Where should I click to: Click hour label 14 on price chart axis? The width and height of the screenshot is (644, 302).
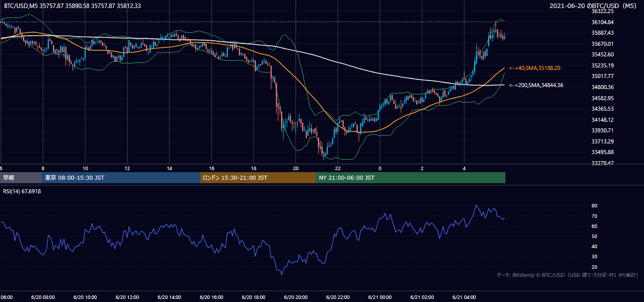point(169,168)
